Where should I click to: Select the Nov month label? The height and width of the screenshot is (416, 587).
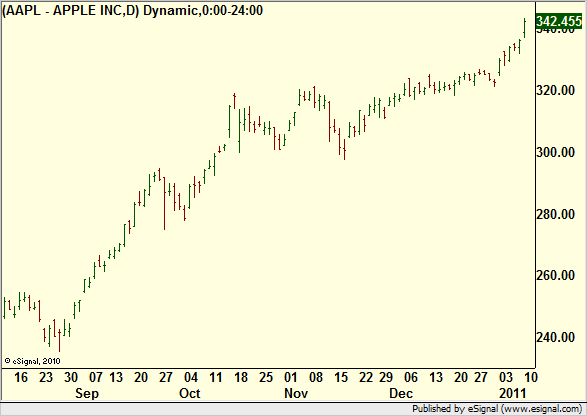click(x=296, y=394)
